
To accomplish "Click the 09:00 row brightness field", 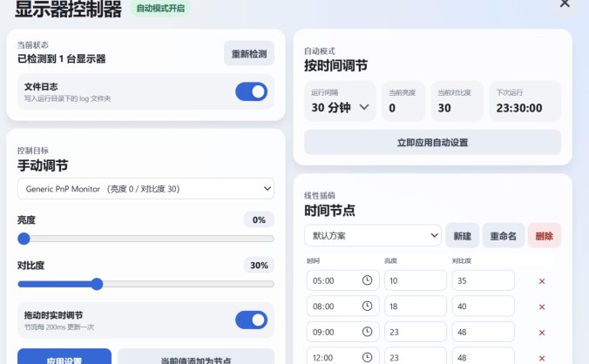I will [x=416, y=332].
